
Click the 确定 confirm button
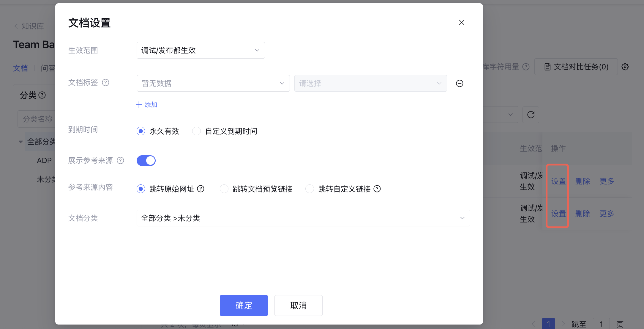click(x=244, y=305)
